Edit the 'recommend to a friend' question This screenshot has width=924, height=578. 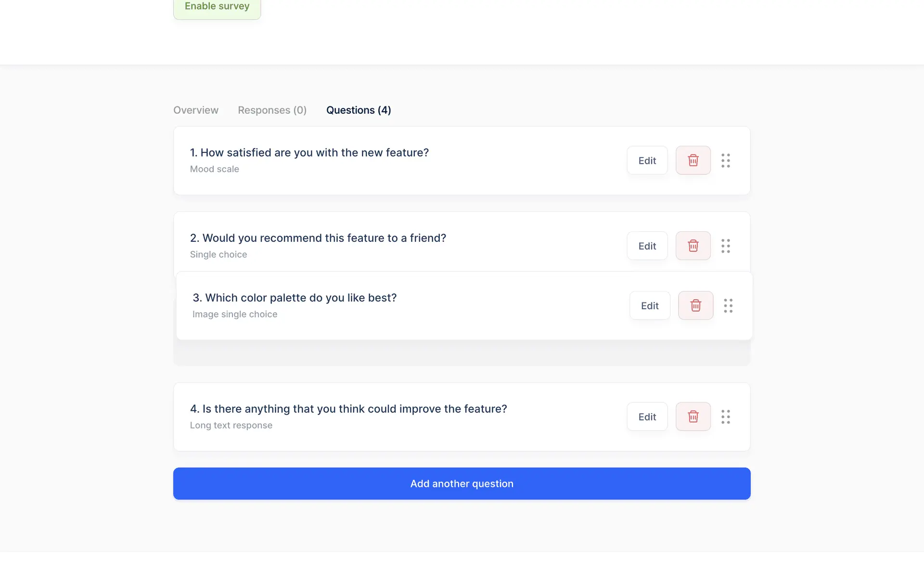coord(647,246)
